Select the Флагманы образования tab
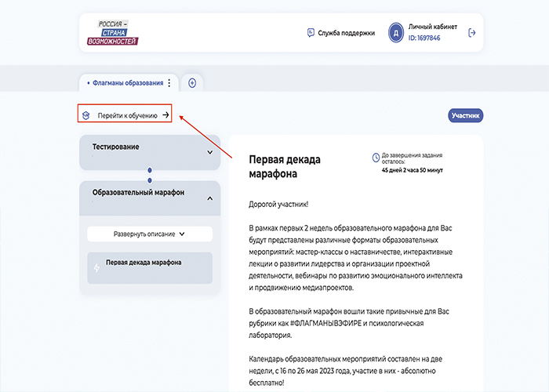This screenshot has width=549, height=392. click(x=128, y=83)
